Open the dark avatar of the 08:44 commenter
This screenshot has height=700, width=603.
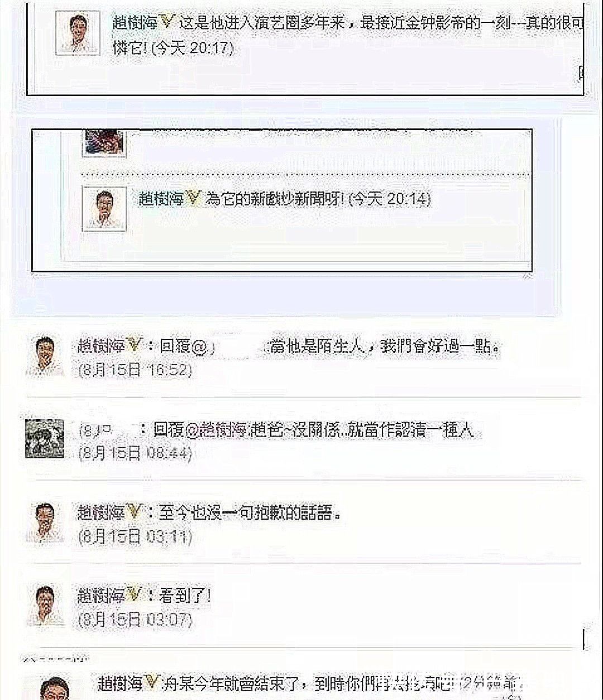(45, 438)
